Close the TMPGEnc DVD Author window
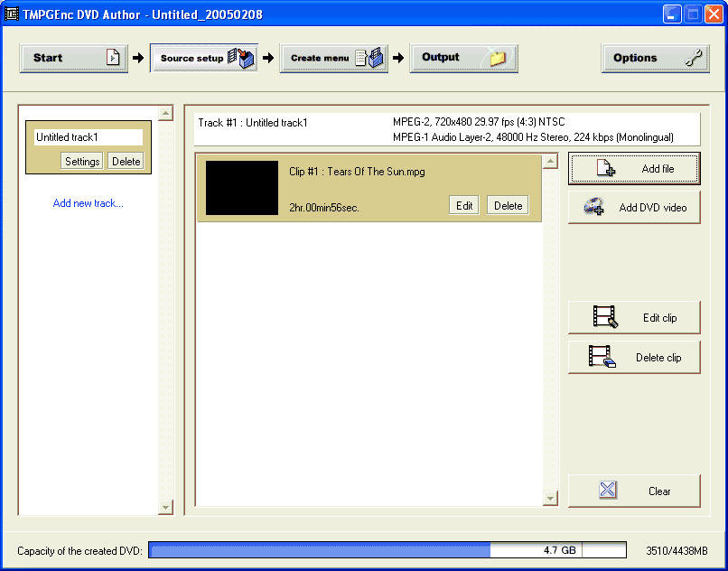 (714, 14)
